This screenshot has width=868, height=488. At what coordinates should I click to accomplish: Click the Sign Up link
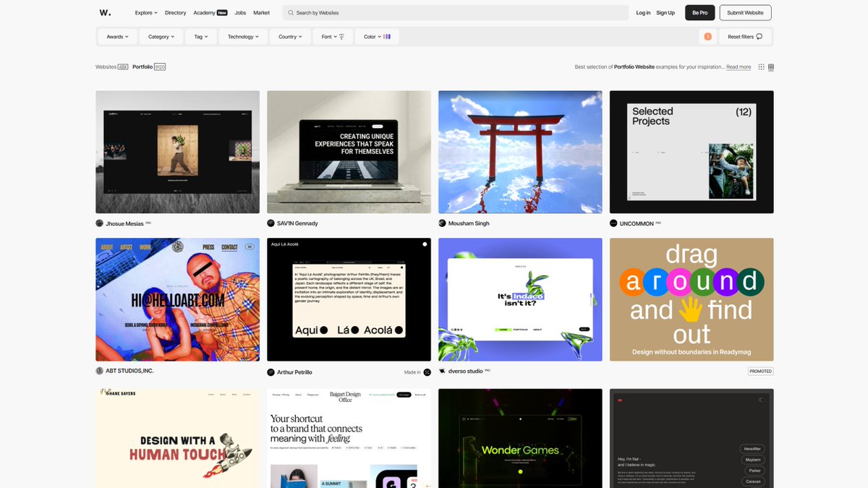[x=665, y=12]
